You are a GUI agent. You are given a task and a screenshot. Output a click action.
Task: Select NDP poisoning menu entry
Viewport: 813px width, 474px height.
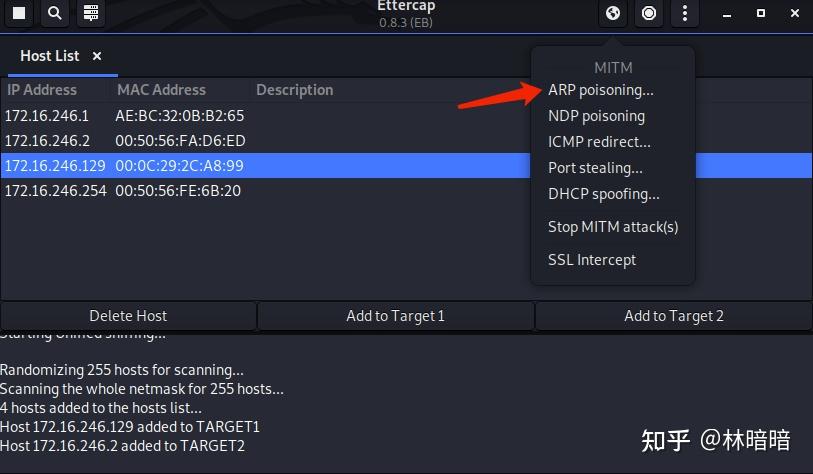tap(596, 116)
